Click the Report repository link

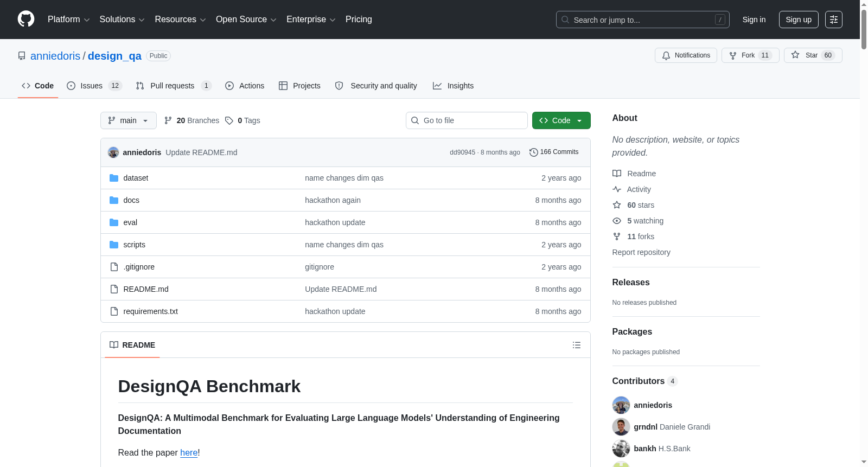tap(641, 252)
